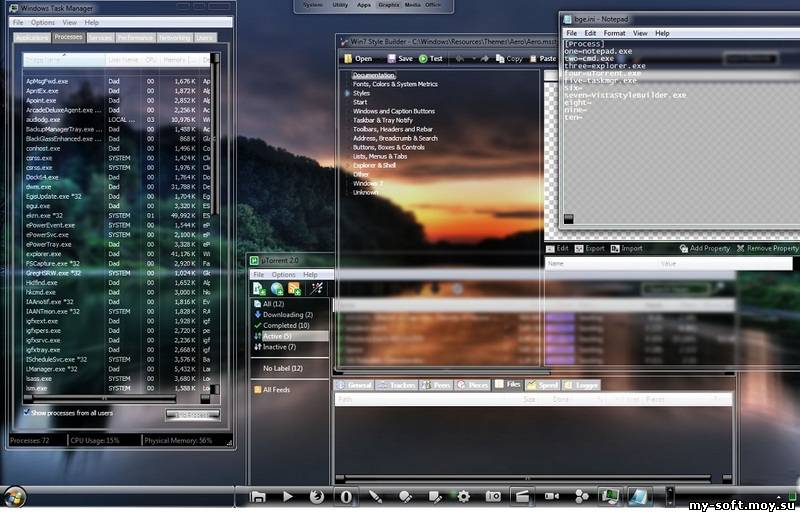
Task: Switch to the Processes tab in Task Manager
Action: point(68,37)
